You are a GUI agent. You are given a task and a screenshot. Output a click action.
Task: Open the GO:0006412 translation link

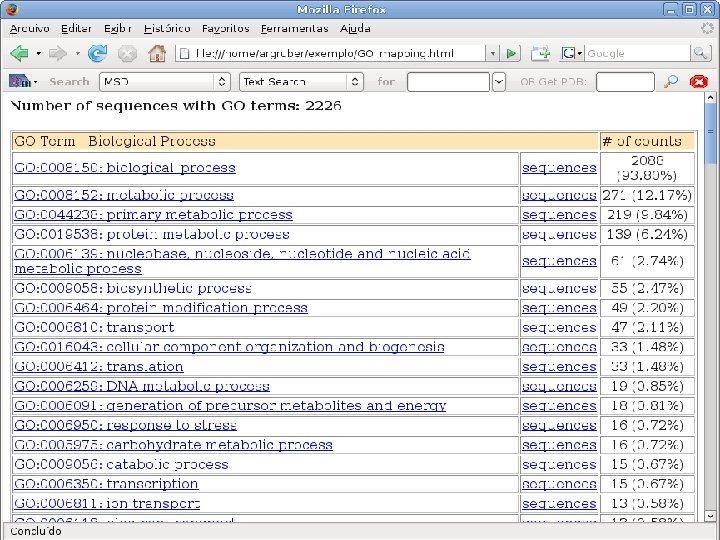click(x=98, y=367)
